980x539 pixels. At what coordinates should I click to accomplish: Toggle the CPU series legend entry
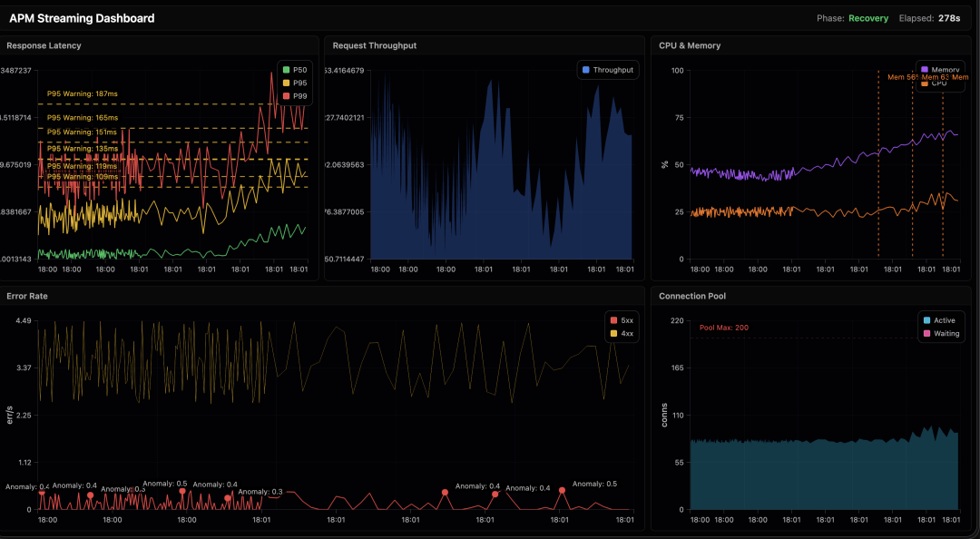pos(939,83)
